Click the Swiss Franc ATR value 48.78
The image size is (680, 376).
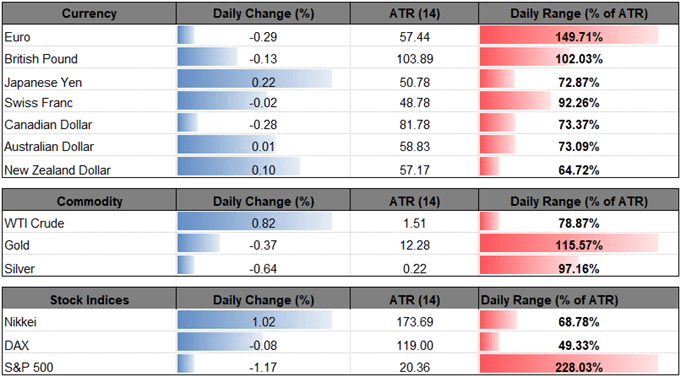pyautogui.click(x=414, y=103)
